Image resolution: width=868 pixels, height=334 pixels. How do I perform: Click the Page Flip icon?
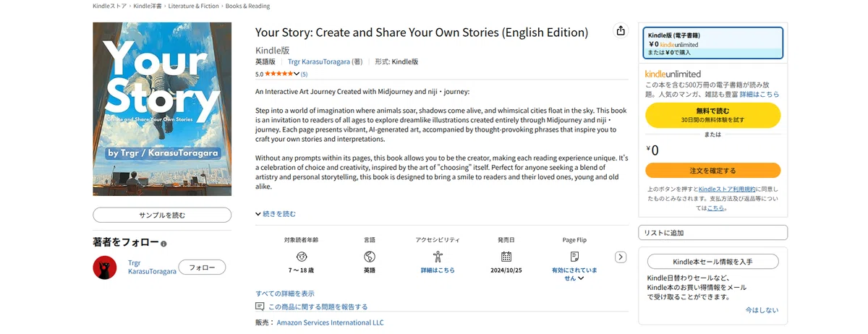(x=574, y=257)
